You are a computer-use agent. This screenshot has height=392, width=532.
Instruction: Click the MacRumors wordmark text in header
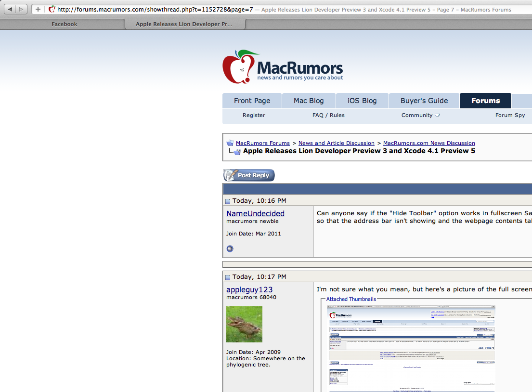click(x=300, y=68)
